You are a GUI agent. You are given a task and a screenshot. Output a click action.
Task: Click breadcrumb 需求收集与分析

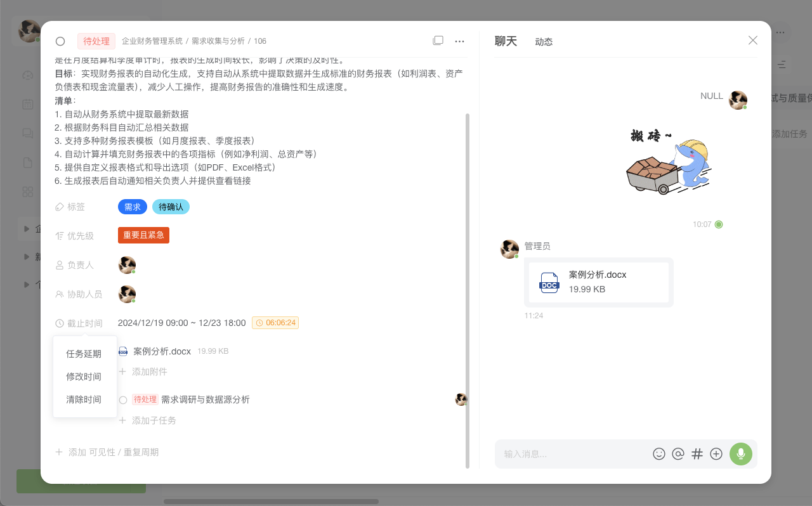[x=218, y=41]
